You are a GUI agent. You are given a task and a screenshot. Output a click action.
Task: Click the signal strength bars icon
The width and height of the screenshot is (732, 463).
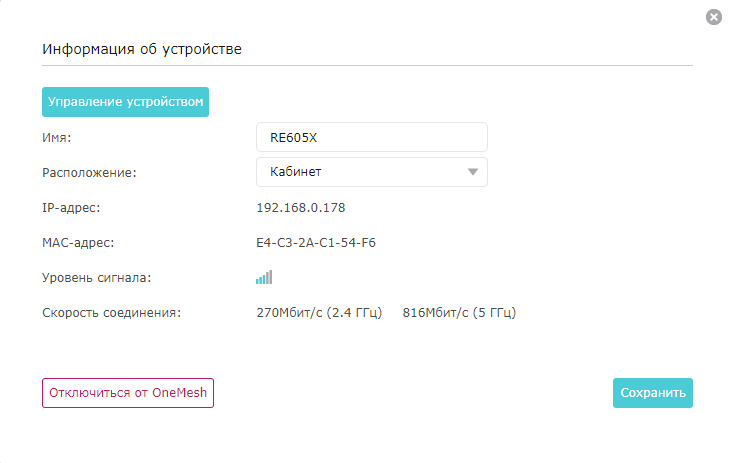point(264,277)
